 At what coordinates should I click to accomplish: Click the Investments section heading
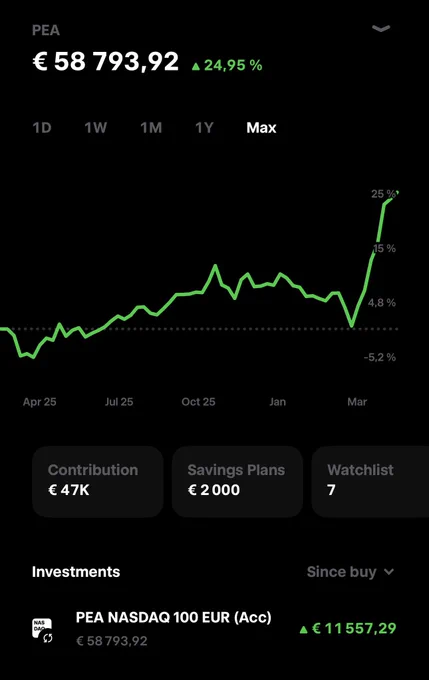pos(76,572)
